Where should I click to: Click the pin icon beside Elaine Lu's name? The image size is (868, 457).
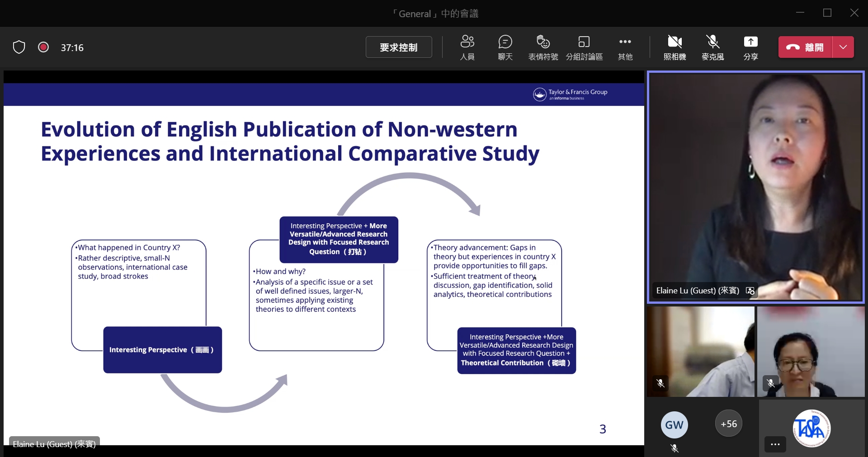pos(750,291)
